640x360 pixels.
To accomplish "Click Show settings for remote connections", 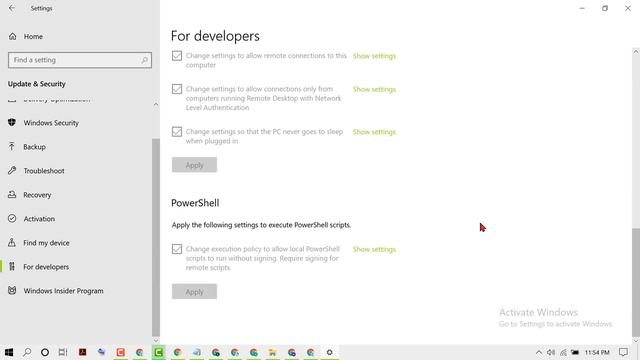I will pyautogui.click(x=374, y=56).
